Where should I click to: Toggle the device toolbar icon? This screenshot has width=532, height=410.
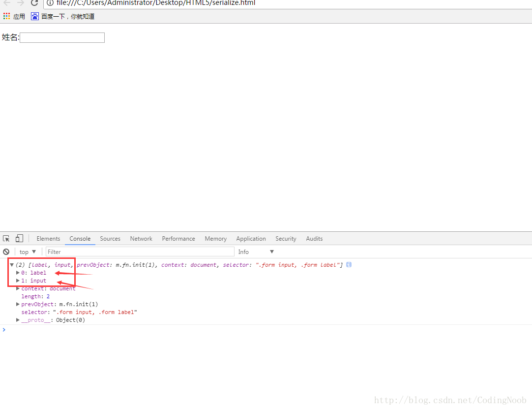coord(19,238)
